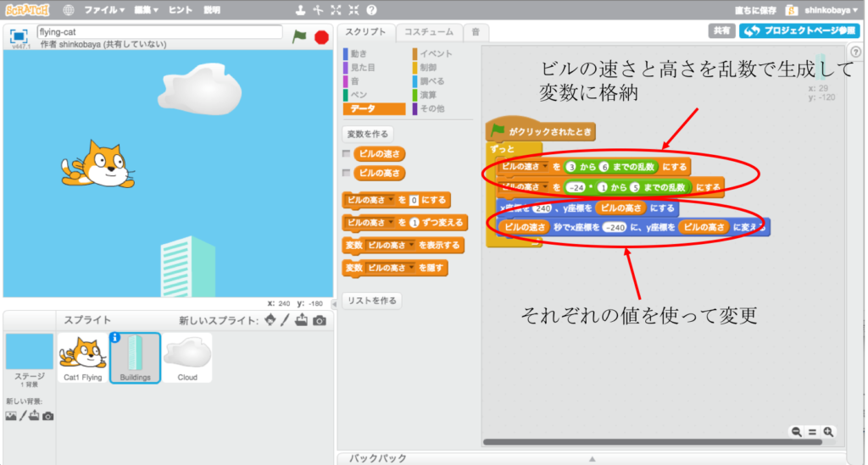Select the delete scissors tool in top toolbar
This screenshot has width=868, height=465.
point(319,10)
